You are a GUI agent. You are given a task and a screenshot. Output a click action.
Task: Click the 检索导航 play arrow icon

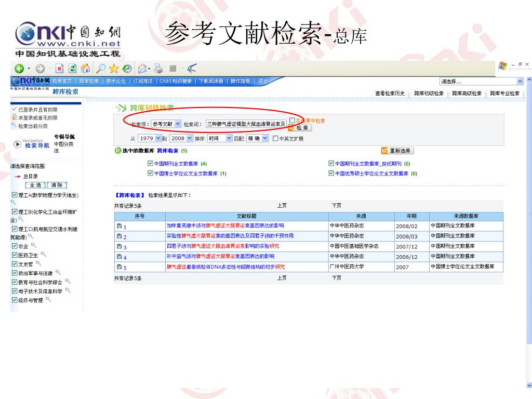[17, 144]
